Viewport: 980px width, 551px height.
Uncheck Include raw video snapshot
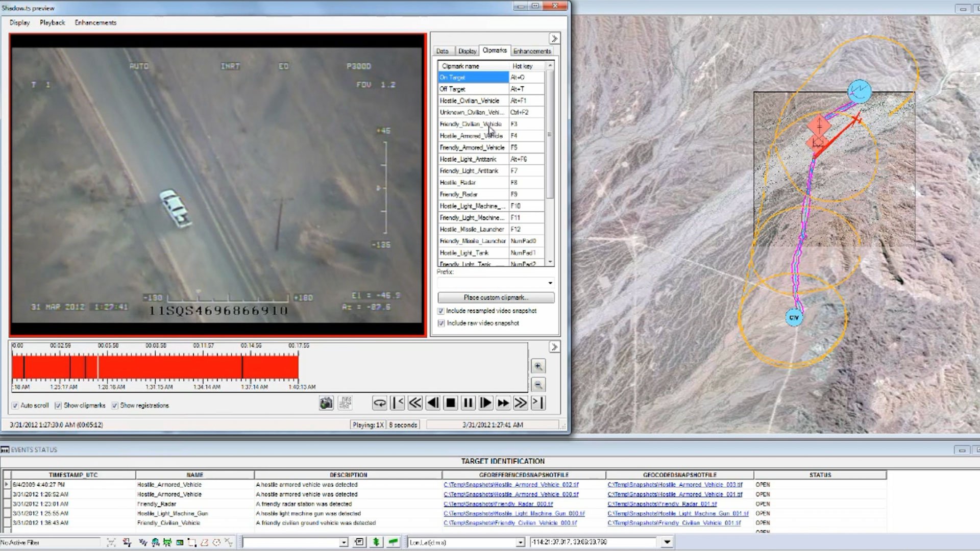click(441, 323)
